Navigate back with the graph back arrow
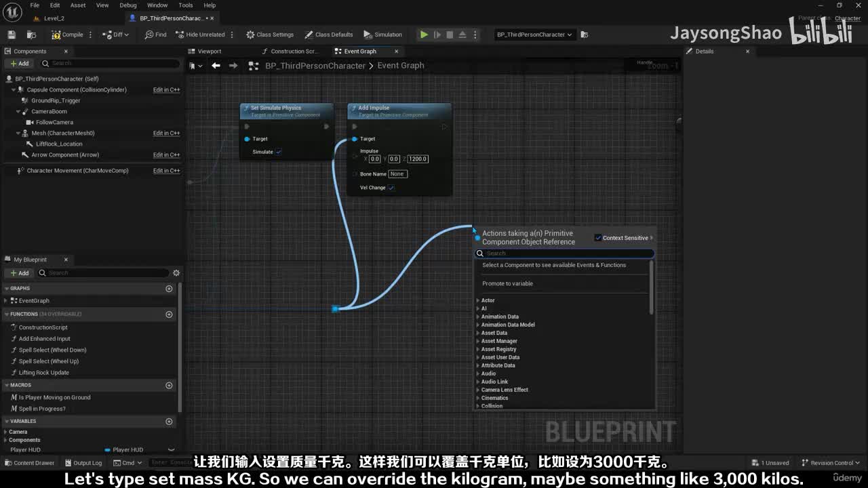 point(216,66)
